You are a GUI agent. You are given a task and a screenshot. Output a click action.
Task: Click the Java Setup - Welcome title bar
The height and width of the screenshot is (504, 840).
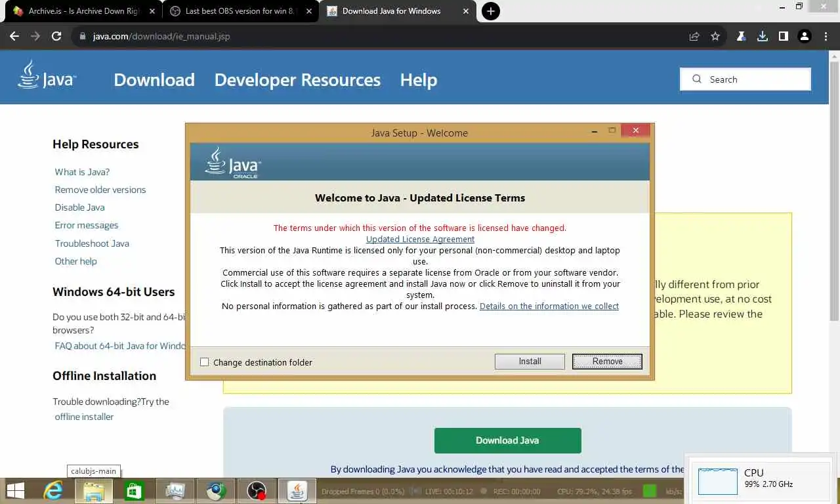coord(419,133)
